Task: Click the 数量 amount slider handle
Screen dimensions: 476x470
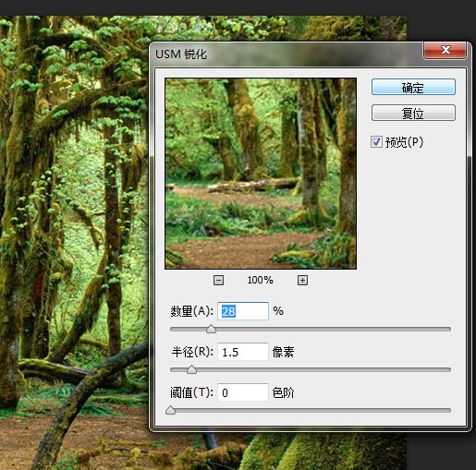Action: (211, 329)
